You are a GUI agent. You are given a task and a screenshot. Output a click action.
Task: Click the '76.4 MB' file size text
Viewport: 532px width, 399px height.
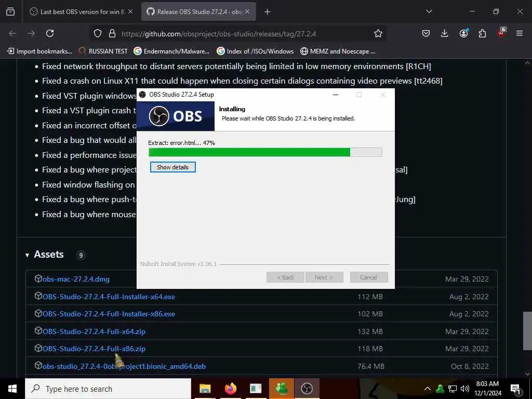pos(371,366)
